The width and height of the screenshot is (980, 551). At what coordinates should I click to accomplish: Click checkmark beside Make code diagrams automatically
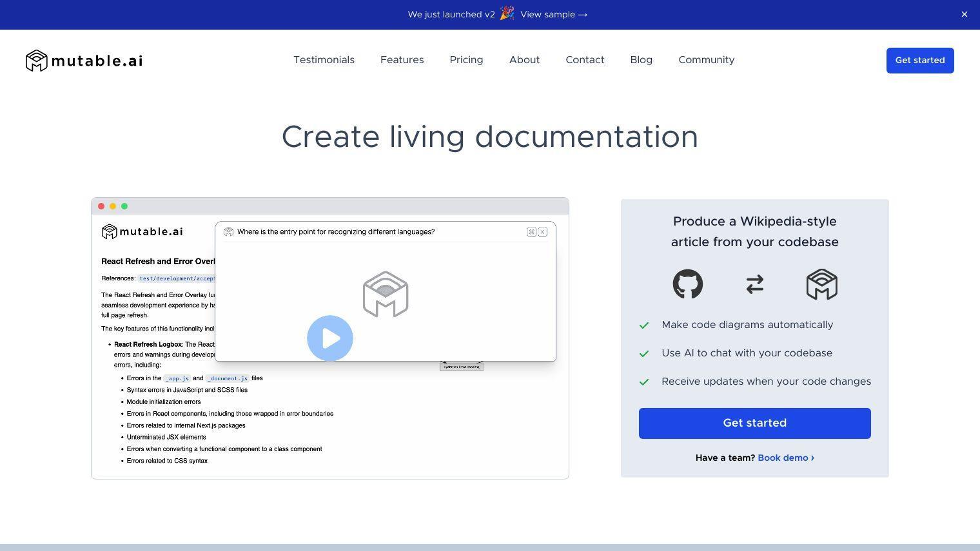click(644, 325)
